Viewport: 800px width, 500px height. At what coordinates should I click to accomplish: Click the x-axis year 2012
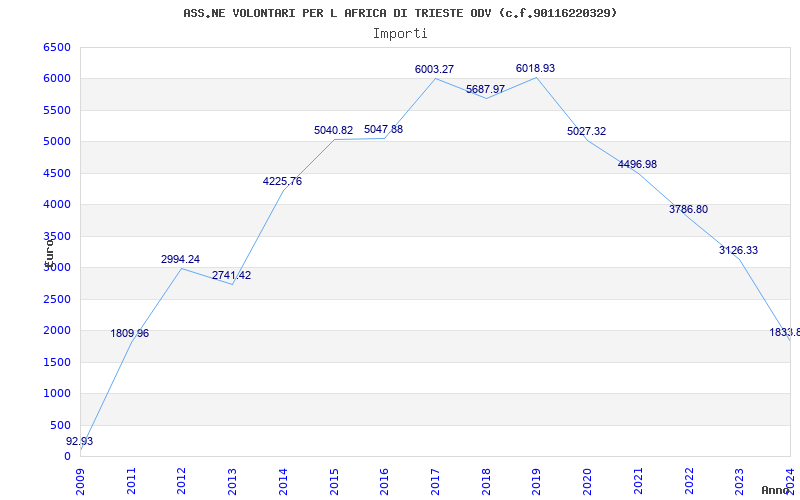[x=182, y=481]
